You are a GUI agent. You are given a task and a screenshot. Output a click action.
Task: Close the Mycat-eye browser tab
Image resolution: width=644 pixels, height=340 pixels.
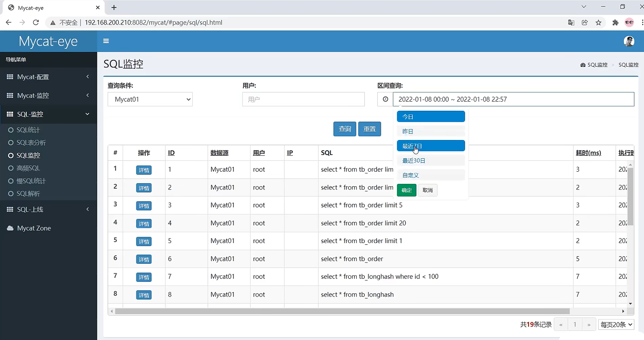pos(98,8)
